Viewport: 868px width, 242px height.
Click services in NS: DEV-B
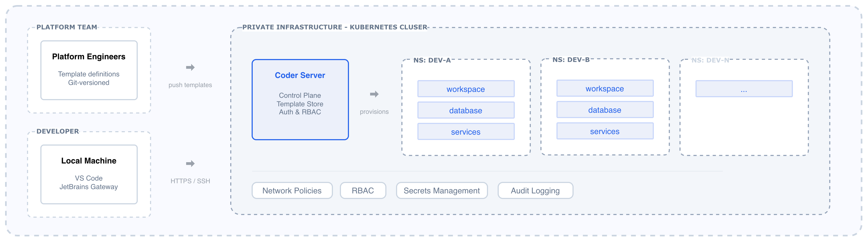[x=605, y=131]
